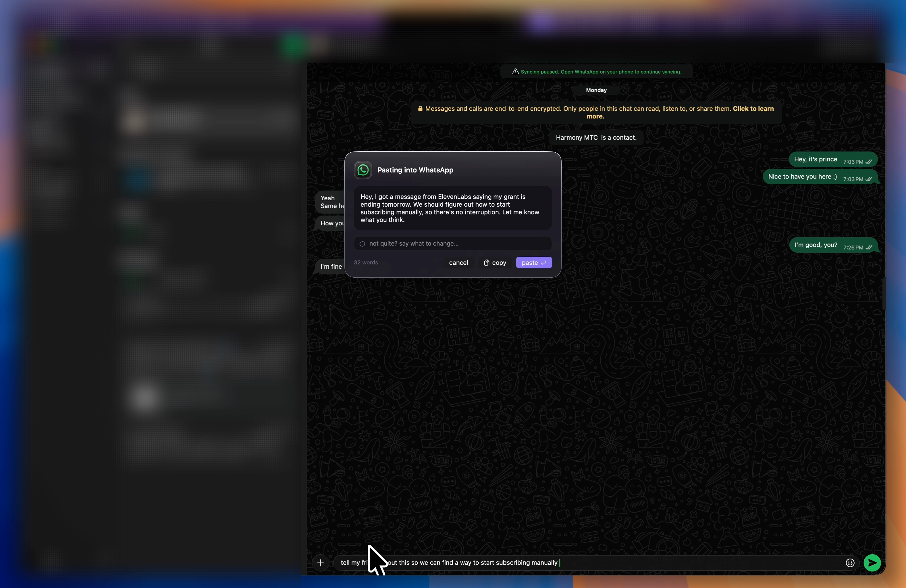
Task: Cancel the Pasting into WhatsApp dialog
Action: click(x=458, y=262)
